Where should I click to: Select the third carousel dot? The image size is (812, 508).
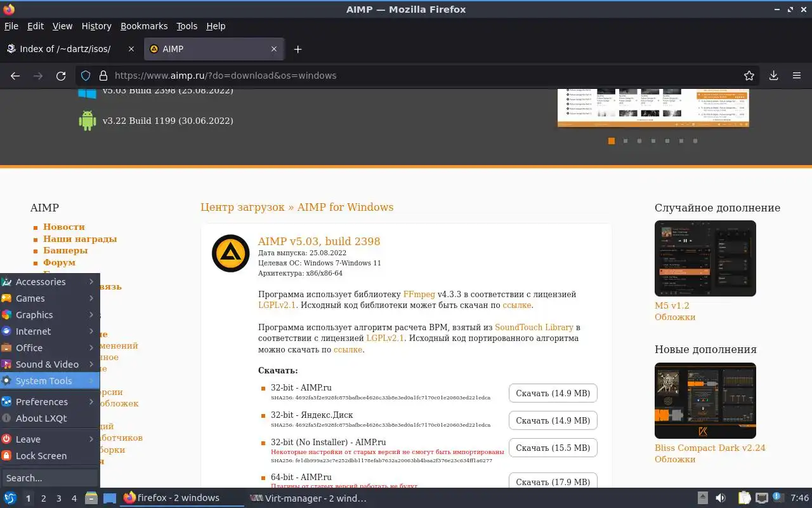(x=639, y=141)
